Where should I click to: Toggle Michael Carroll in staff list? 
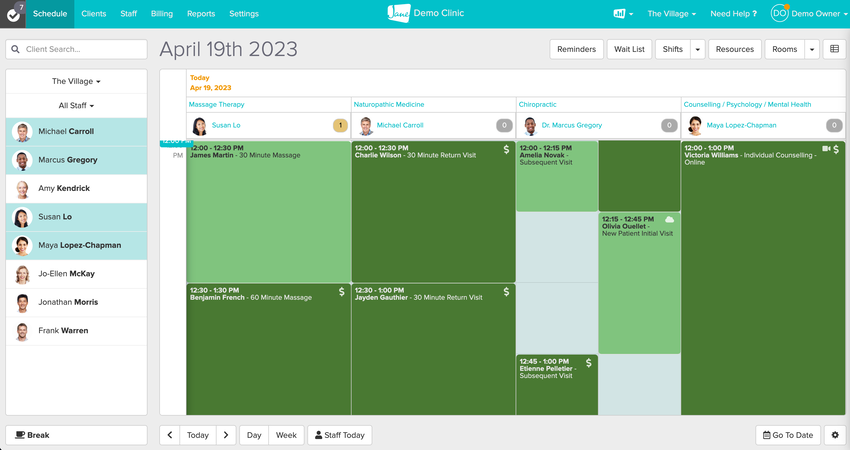point(76,131)
